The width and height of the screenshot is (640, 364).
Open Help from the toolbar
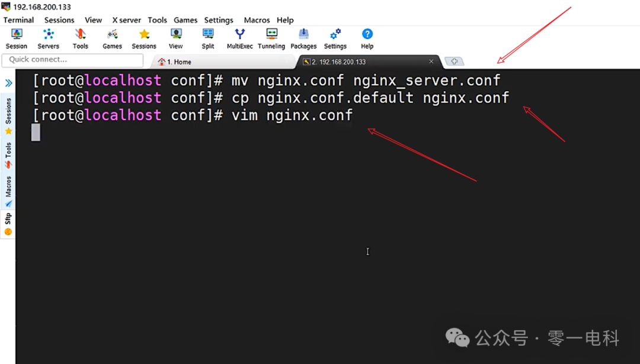click(x=367, y=38)
